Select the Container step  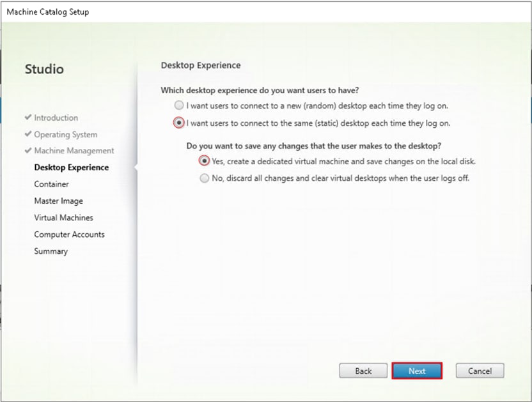tap(51, 184)
